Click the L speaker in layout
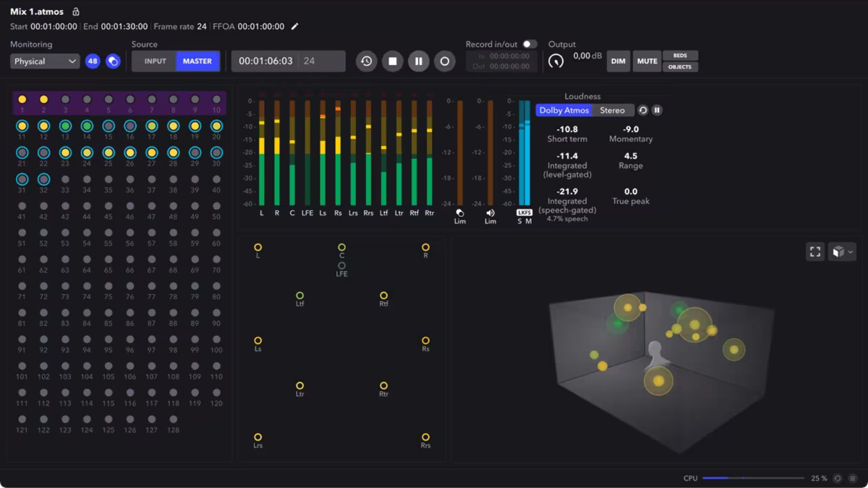The height and width of the screenshot is (488, 868). [258, 247]
